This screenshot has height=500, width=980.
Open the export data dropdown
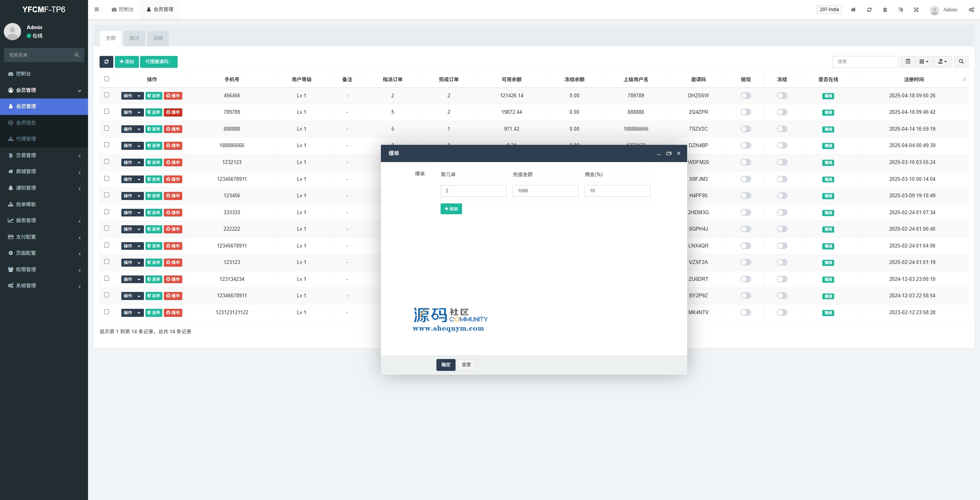942,62
